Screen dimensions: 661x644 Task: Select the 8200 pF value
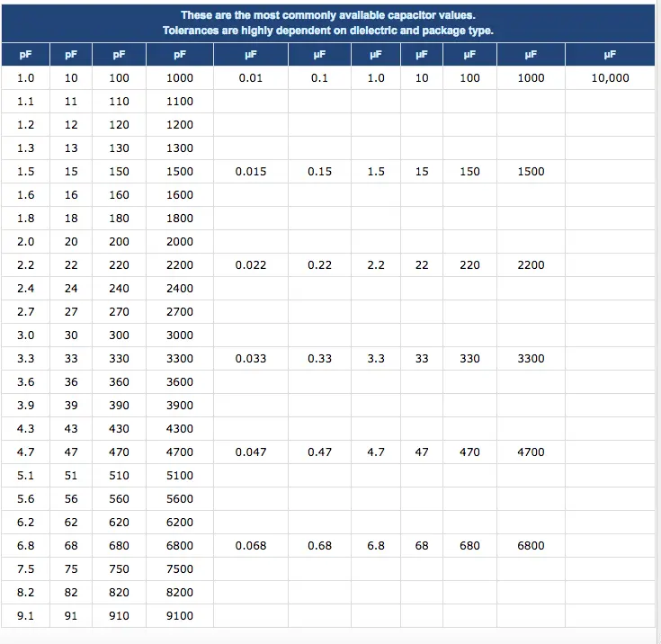click(180, 593)
